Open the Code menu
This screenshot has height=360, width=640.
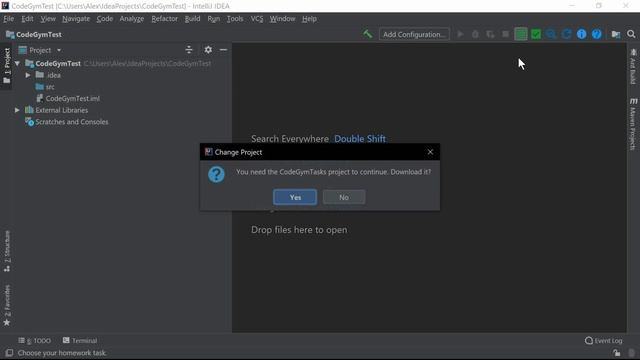pyautogui.click(x=104, y=19)
